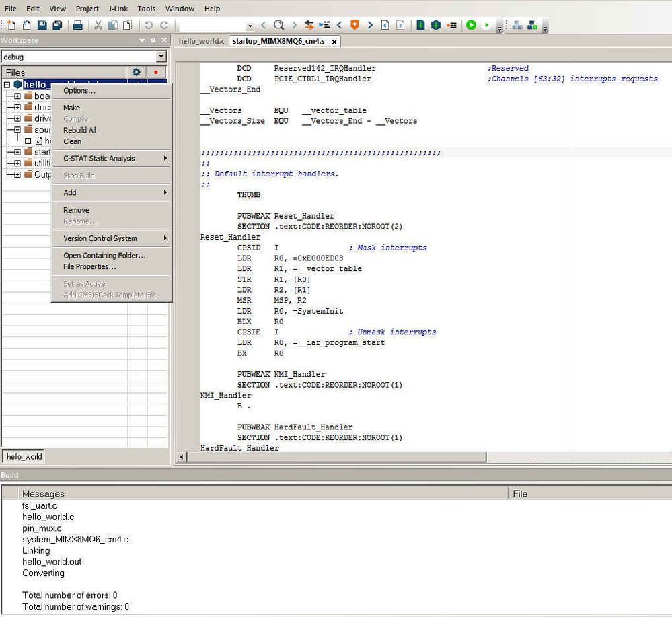Print the current document
This screenshot has height=617, width=672.
pyautogui.click(x=77, y=25)
